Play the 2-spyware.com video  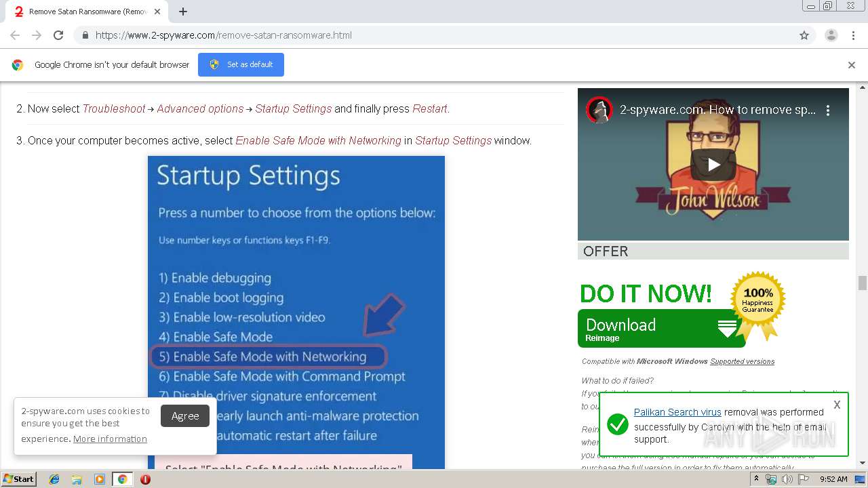pyautogui.click(x=713, y=164)
